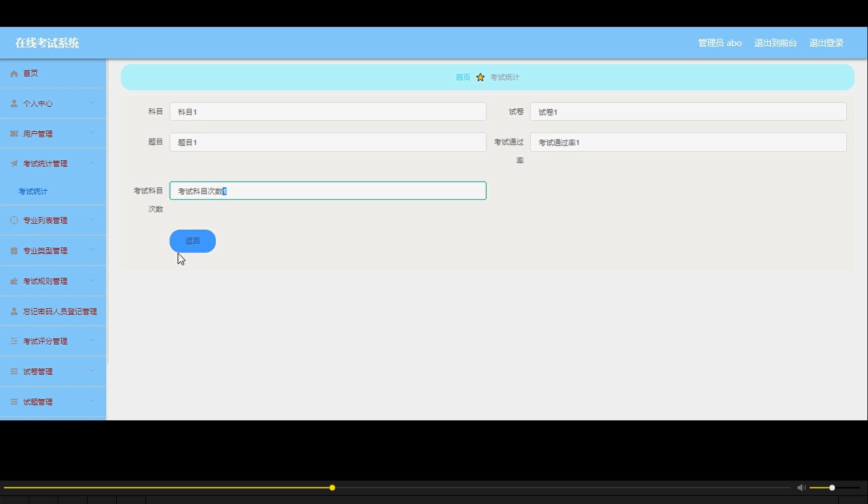The height and width of the screenshot is (504, 868).
Task: Click the list icon beside 试题管理
Action: point(14,402)
